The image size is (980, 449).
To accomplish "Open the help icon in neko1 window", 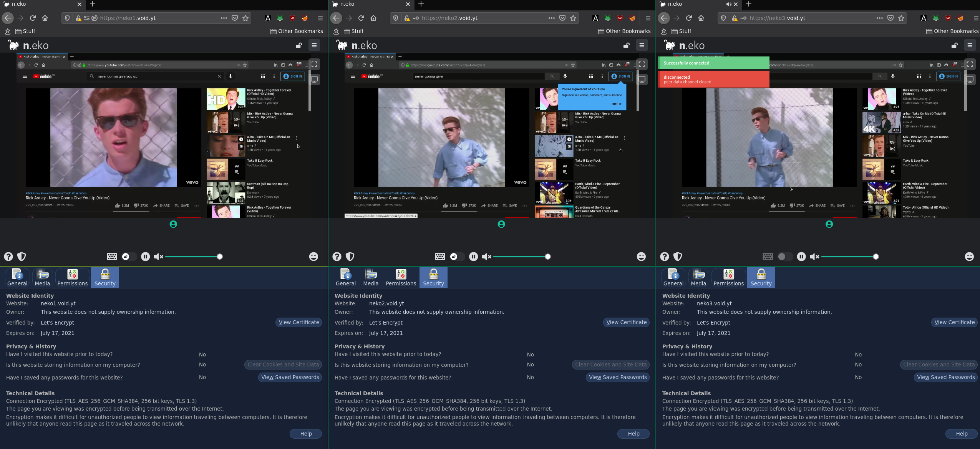I will [x=8, y=257].
